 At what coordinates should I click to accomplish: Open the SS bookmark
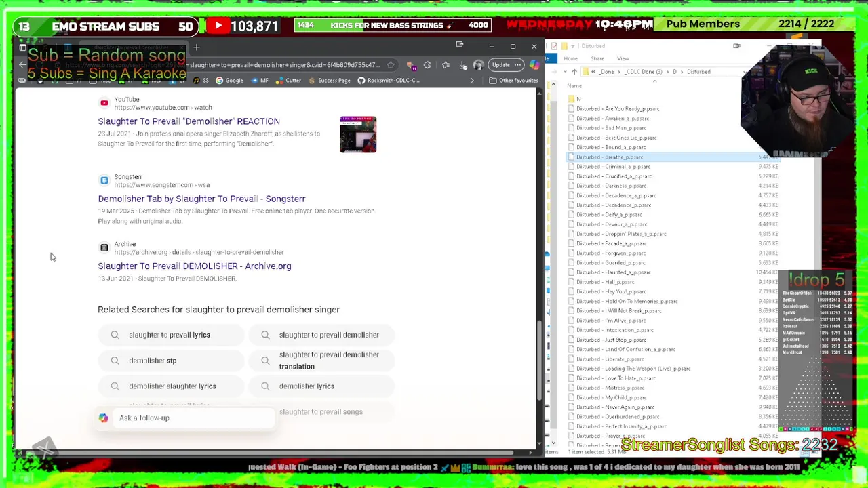[201, 81]
